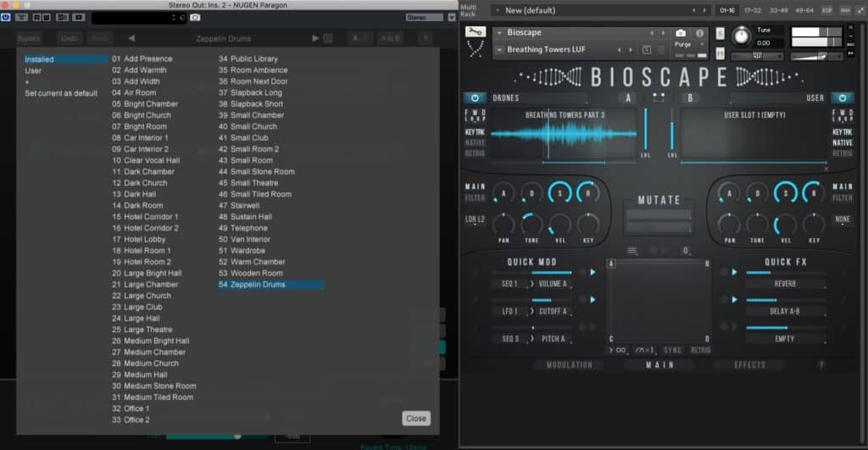Click the power icon in NUGEN Paragon header
The image size is (868, 450).
tap(6, 17)
